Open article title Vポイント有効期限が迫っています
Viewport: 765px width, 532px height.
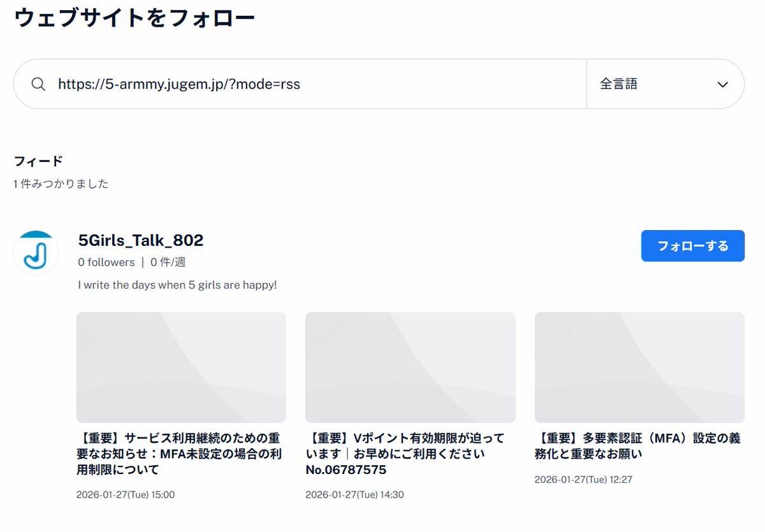[x=405, y=454]
